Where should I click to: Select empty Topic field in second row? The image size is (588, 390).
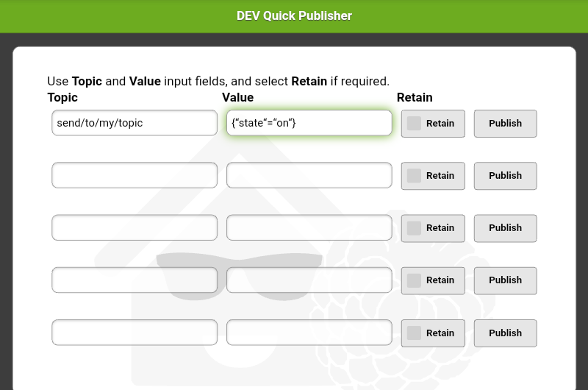click(135, 175)
